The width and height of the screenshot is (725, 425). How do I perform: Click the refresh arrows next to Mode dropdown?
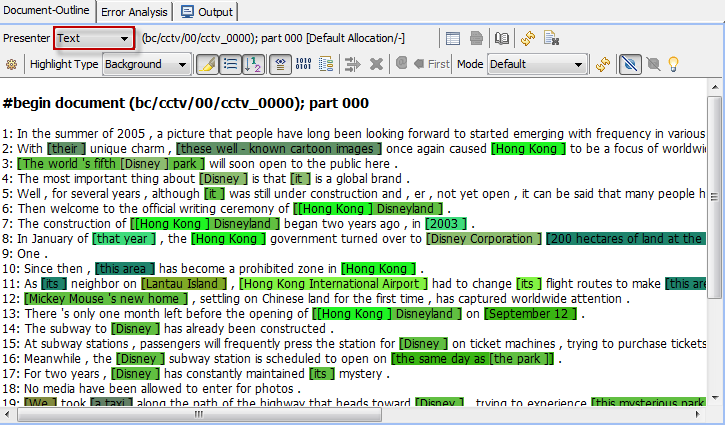pyautogui.click(x=602, y=64)
